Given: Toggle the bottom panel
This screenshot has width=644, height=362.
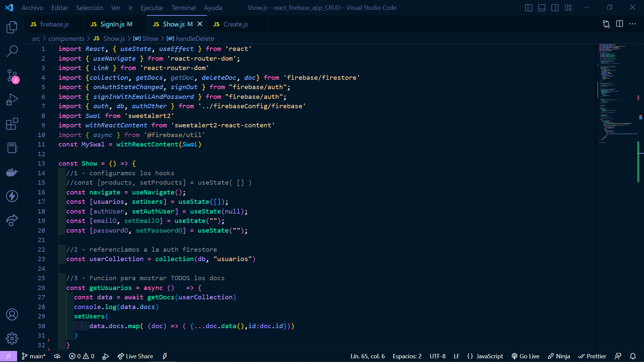Looking at the screenshot, I should point(542,8).
